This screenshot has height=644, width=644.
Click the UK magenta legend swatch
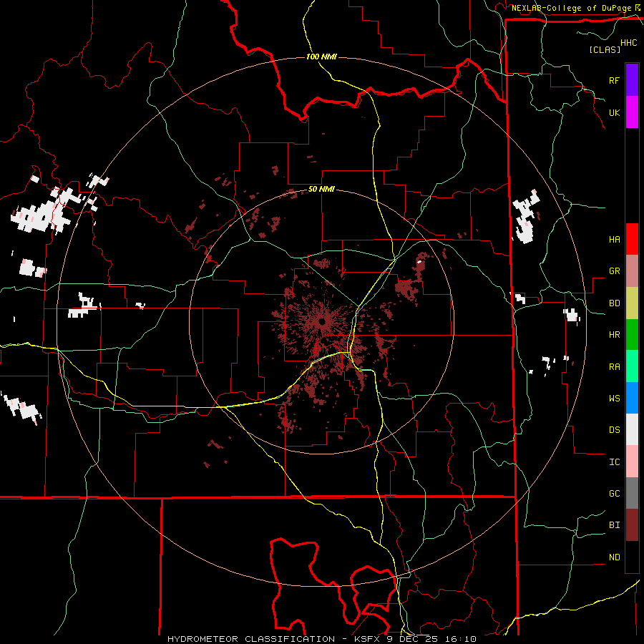tap(632, 112)
